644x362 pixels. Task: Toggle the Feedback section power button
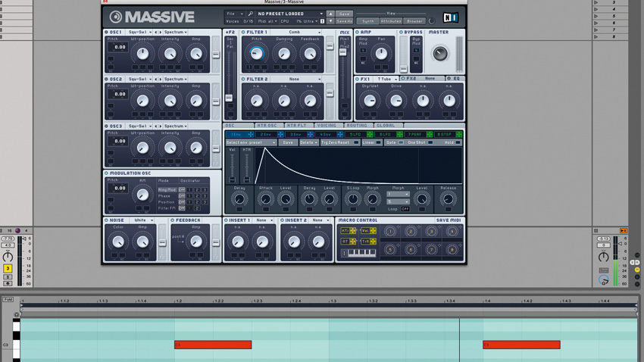(x=173, y=220)
